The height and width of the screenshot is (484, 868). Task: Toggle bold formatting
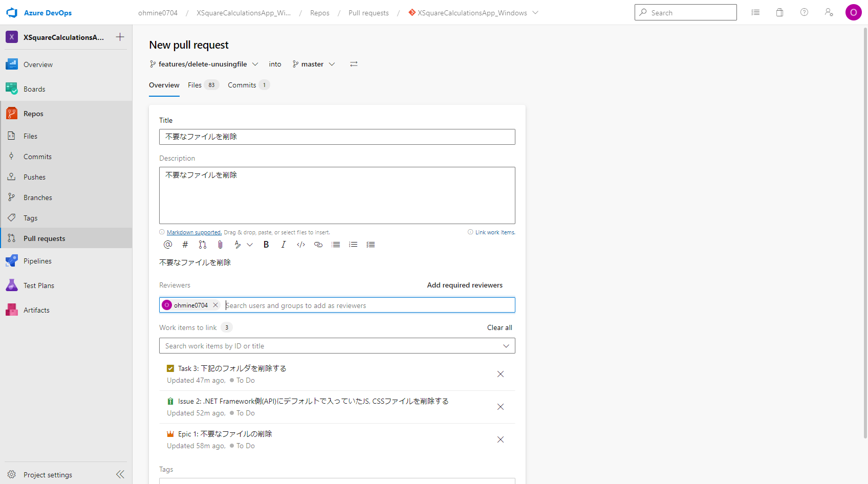[266, 245]
